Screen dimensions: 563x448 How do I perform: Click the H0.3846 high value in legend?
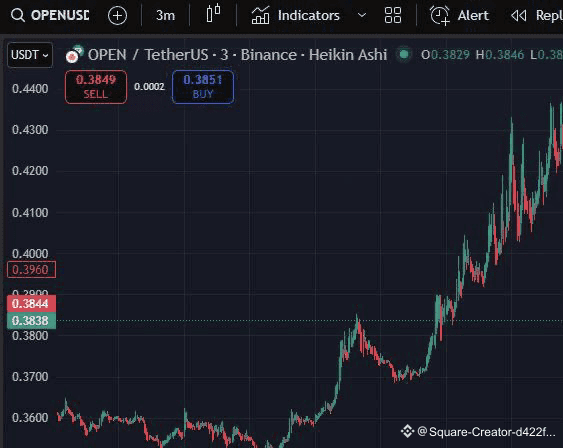pyautogui.click(x=500, y=55)
